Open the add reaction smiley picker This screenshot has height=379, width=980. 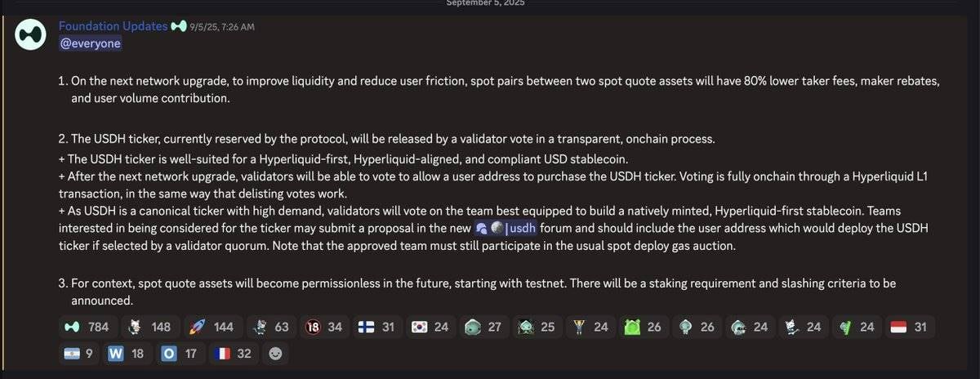click(276, 354)
